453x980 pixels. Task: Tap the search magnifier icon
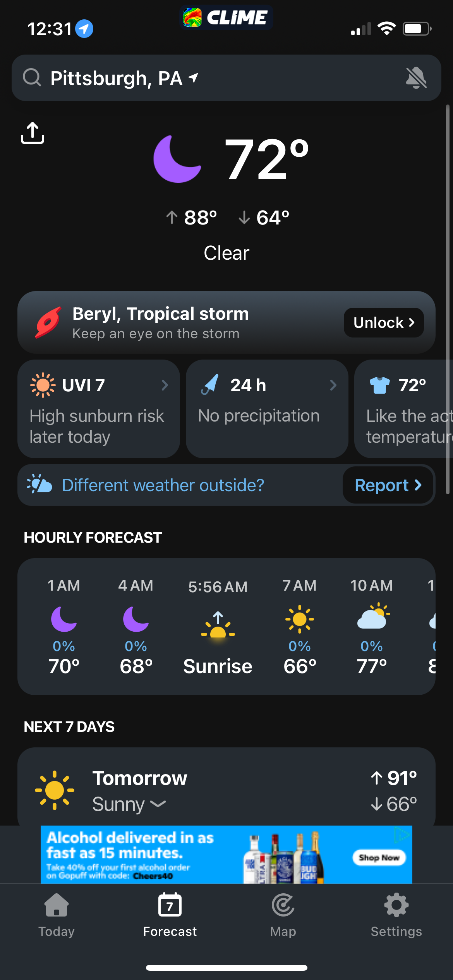32,77
